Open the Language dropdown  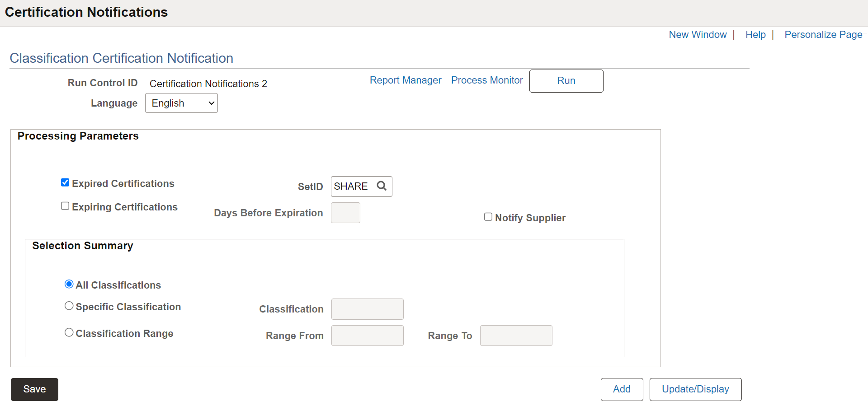[x=181, y=103]
